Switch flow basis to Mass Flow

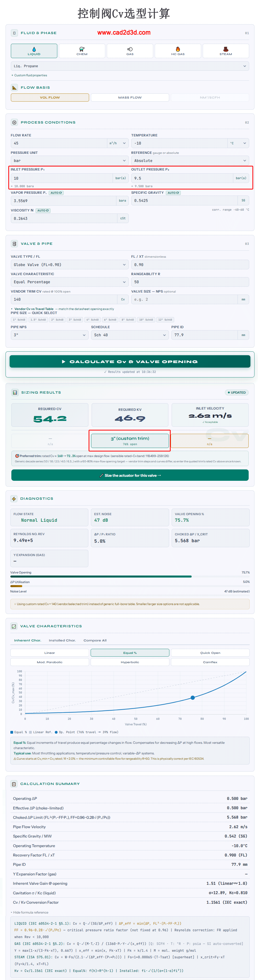[x=130, y=98]
